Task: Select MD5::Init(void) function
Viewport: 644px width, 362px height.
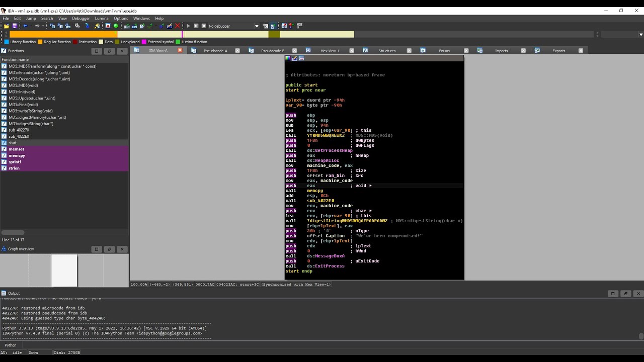Action: tap(64, 92)
